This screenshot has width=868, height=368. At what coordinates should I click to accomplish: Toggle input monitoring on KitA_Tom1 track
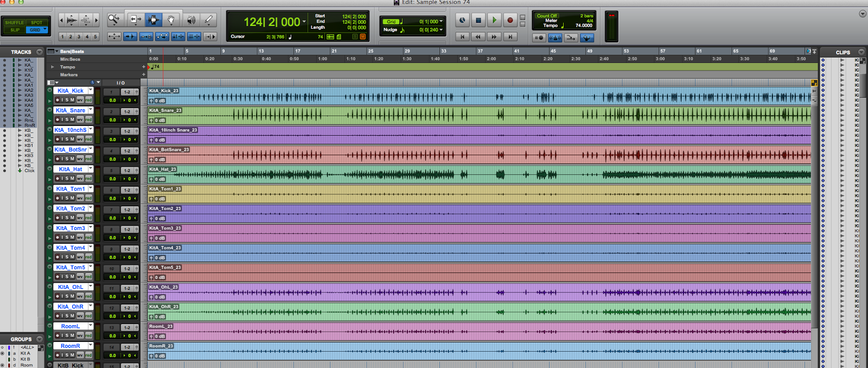62,198
